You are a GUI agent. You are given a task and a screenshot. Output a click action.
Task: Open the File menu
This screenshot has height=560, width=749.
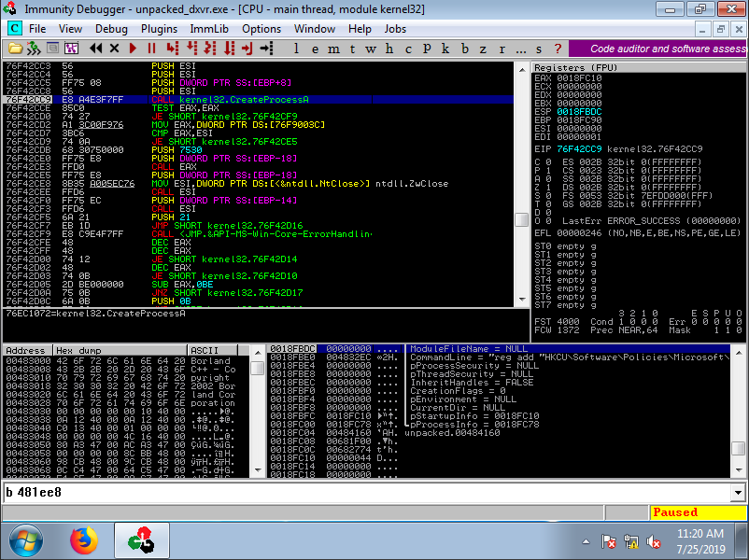(x=37, y=29)
